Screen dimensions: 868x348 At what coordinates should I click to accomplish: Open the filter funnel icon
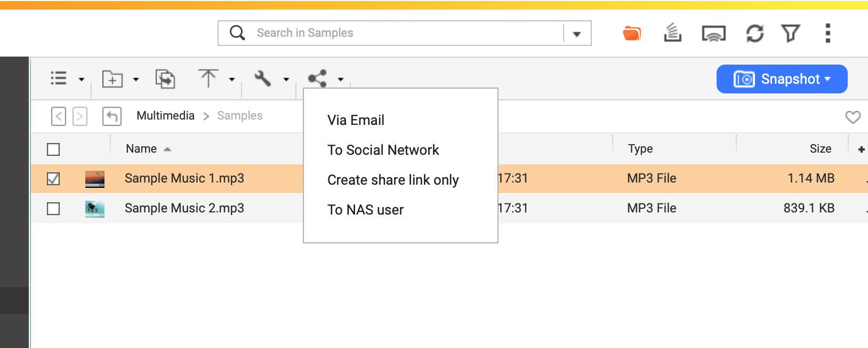pyautogui.click(x=790, y=34)
